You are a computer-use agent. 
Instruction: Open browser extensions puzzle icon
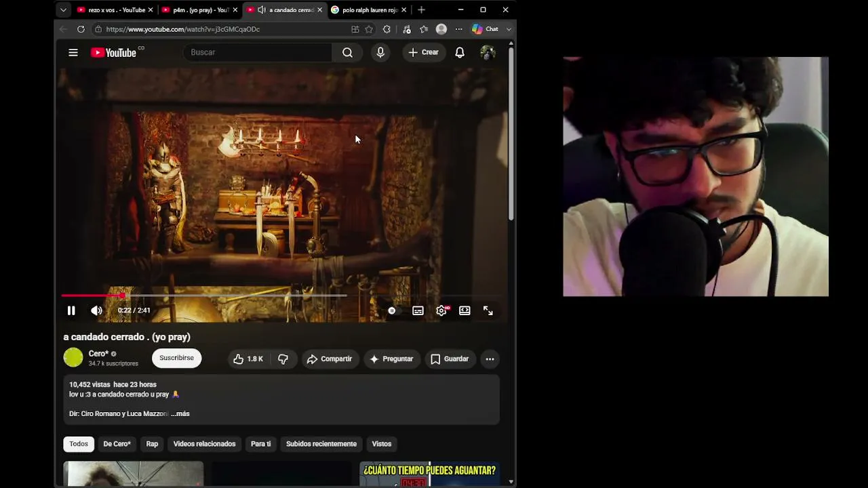tap(387, 29)
